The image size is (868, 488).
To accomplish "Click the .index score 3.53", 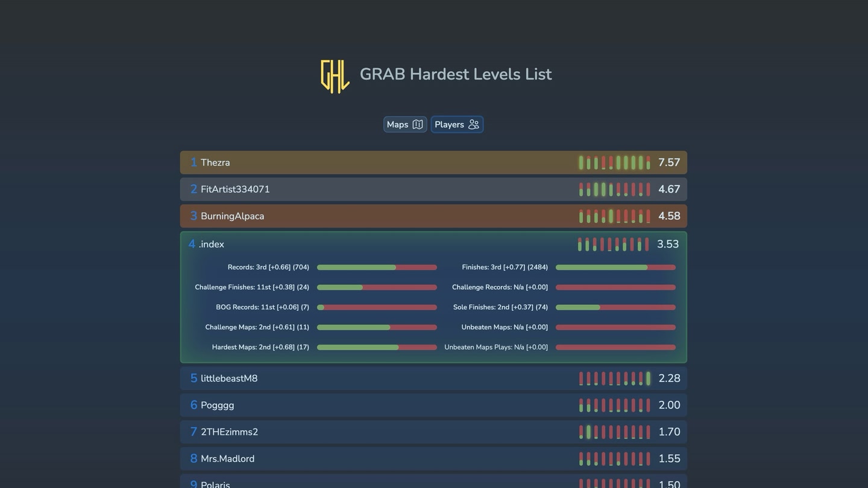I will click(668, 244).
